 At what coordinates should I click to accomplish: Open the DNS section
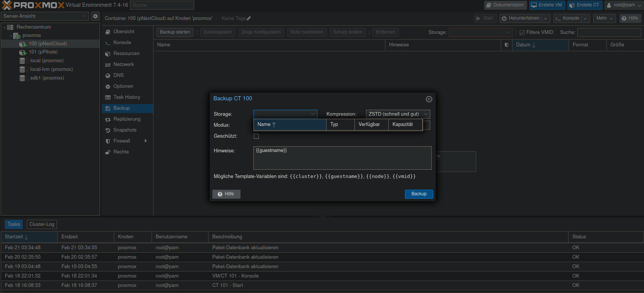coord(127,75)
